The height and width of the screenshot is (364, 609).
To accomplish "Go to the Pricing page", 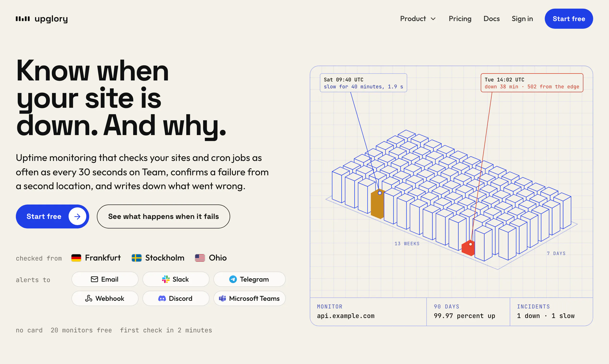I will (460, 19).
